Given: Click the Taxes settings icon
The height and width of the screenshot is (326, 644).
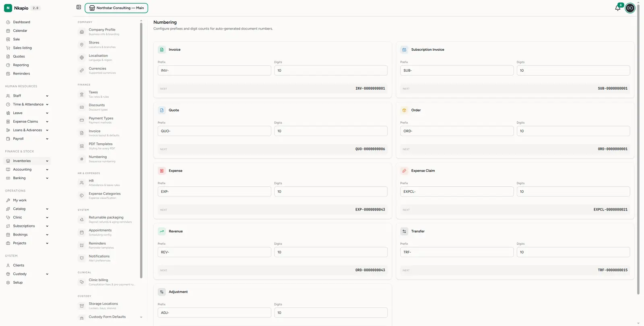Looking at the screenshot, I should click(x=82, y=94).
